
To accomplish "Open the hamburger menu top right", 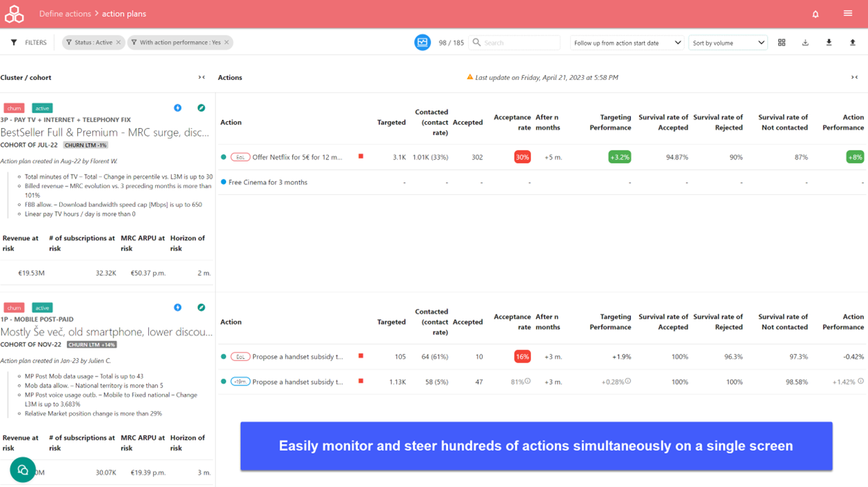I will pos(848,13).
